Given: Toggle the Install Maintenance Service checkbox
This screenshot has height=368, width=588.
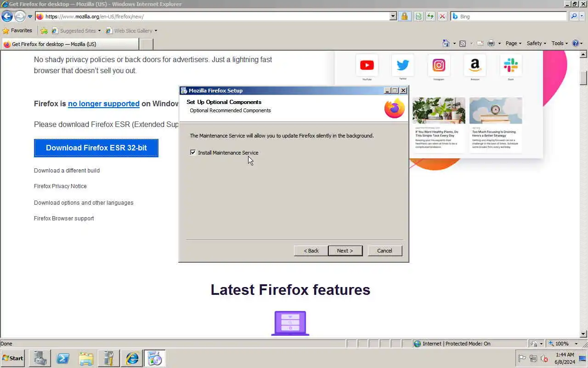Looking at the screenshot, I should click(193, 152).
